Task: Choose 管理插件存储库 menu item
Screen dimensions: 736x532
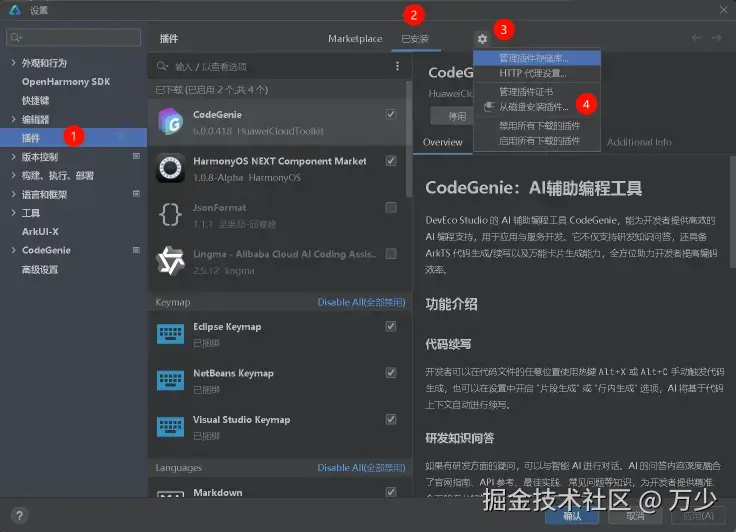Action: coord(537,58)
